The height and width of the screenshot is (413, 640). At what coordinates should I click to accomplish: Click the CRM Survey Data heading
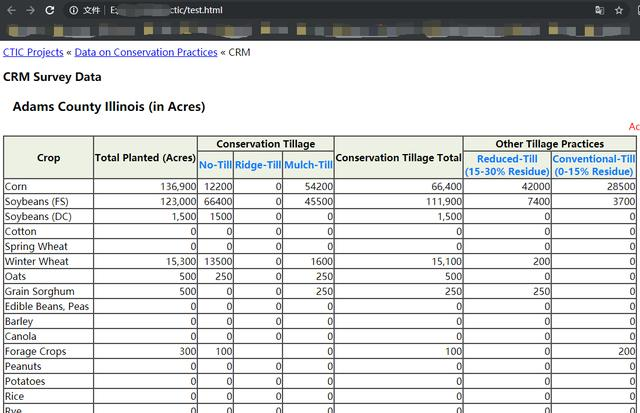(x=52, y=77)
